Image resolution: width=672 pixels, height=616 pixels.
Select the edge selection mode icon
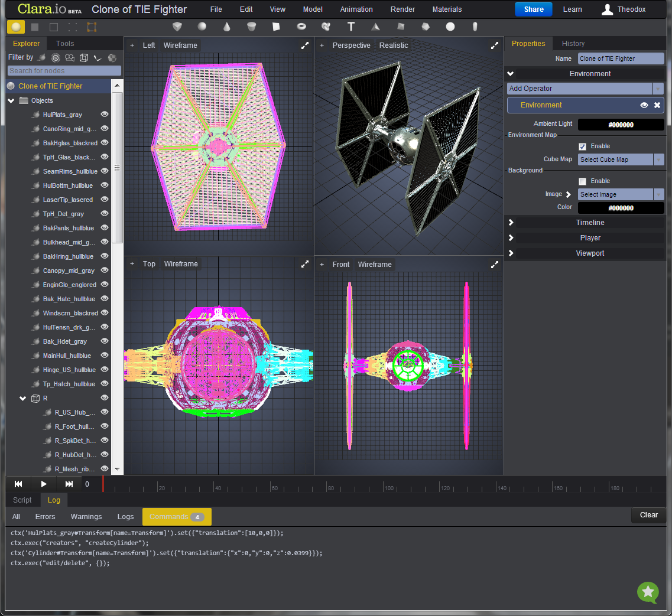(x=54, y=27)
